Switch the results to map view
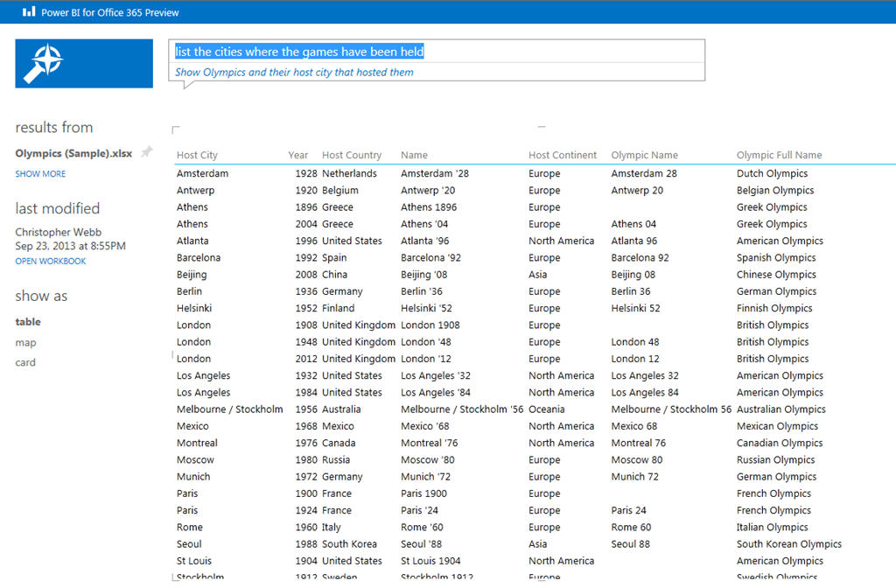The width and height of the screenshot is (896, 588). tap(25, 342)
